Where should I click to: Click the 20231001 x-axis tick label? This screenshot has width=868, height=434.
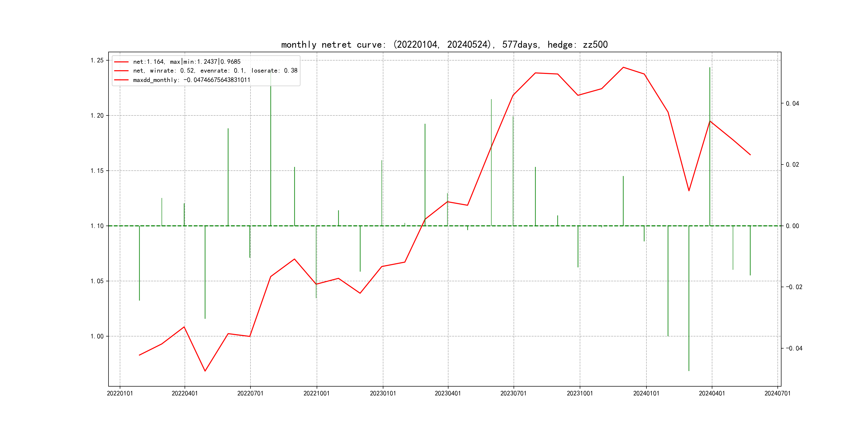pos(579,394)
